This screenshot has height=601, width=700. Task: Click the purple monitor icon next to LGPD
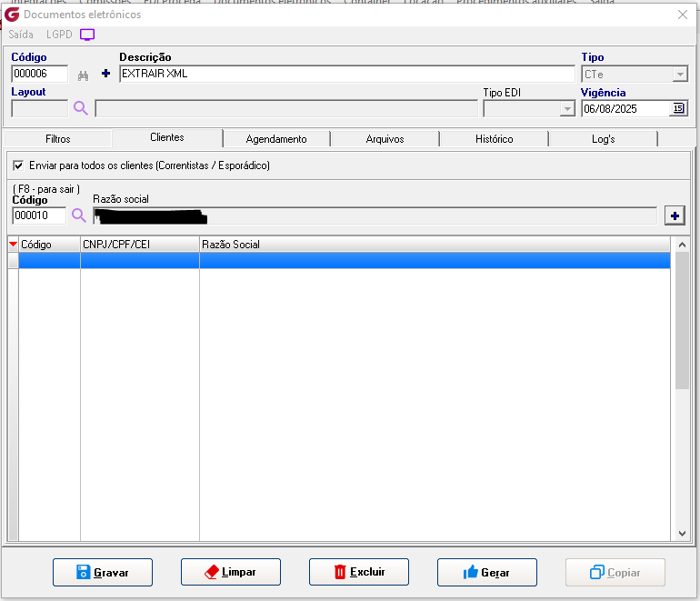pyautogui.click(x=87, y=35)
